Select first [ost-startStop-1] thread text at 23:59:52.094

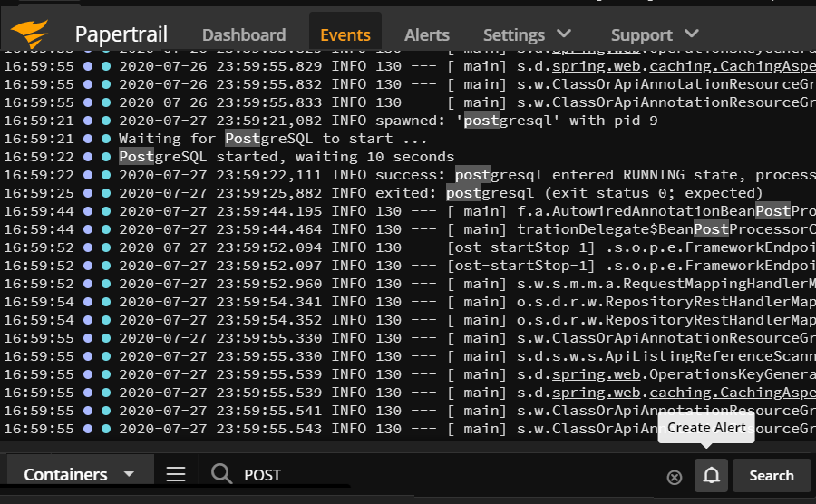[x=521, y=247]
